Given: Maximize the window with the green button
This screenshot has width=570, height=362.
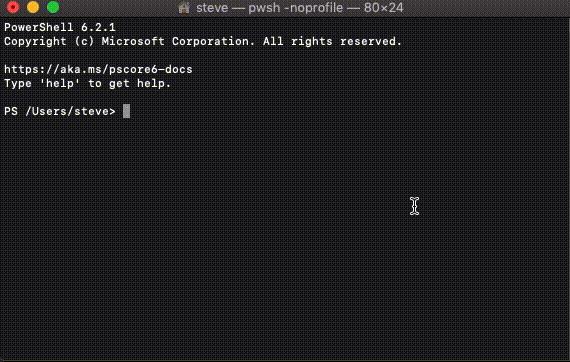Looking at the screenshot, I should point(53,7).
